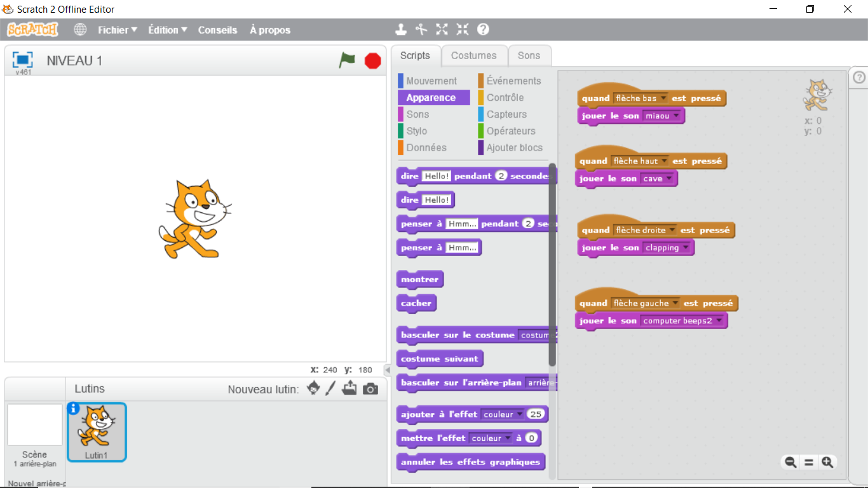
Task: Open couleur dropdown in ajouter à l'effet
Action: coord(503,414)
